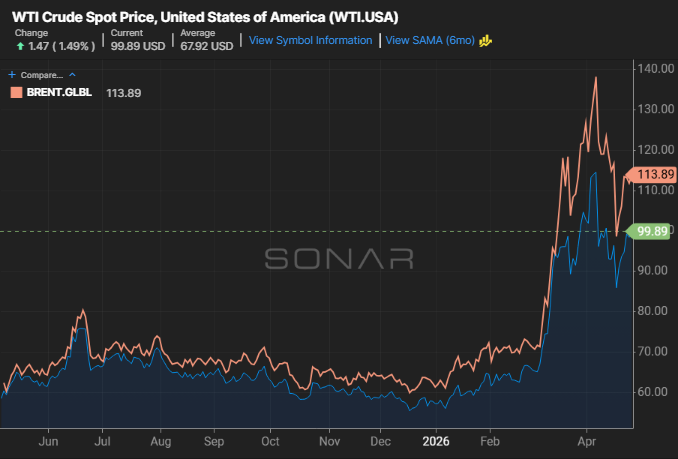The image size is (678, 459).
Task: Select the 2026 label on time axis
Action: (x=436, y=442)
